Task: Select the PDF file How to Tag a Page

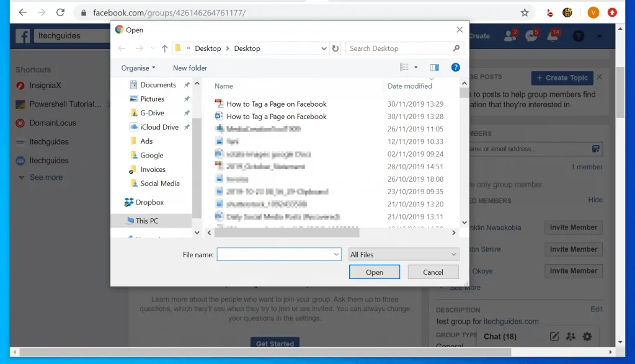Action: [270, 104]
